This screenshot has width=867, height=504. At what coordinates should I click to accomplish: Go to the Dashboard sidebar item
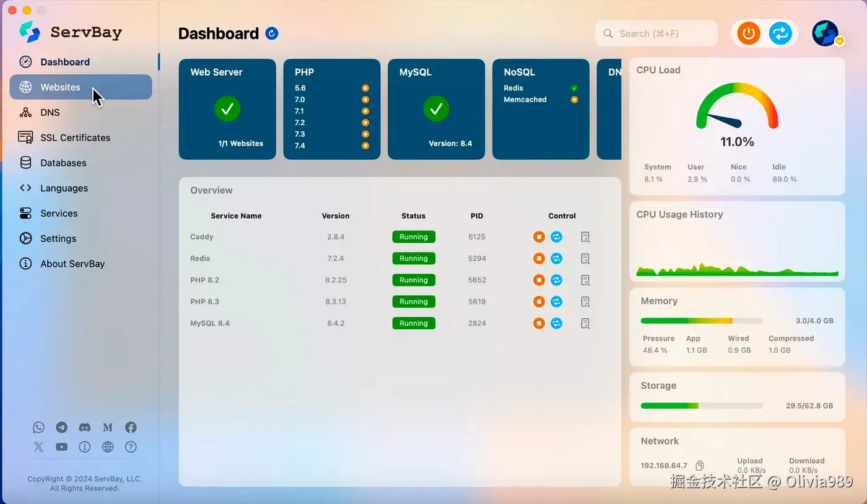(x=81, y=62)
